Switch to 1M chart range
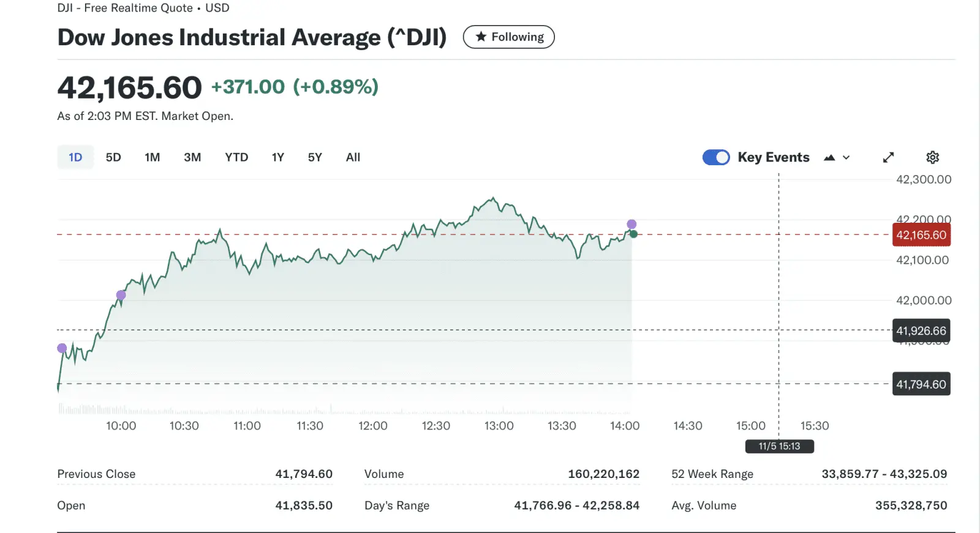980x533 pixels. (x=152, y=157)
